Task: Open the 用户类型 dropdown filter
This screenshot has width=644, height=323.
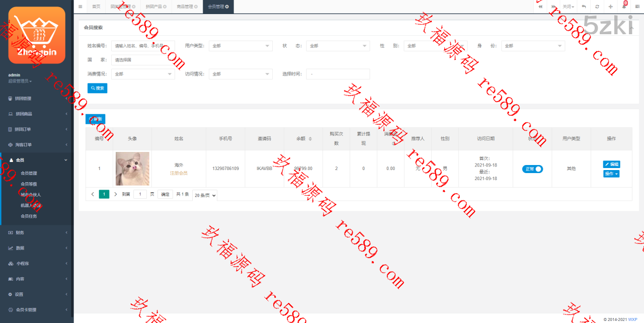Action: pyautogui.click(x=240, y=46)
